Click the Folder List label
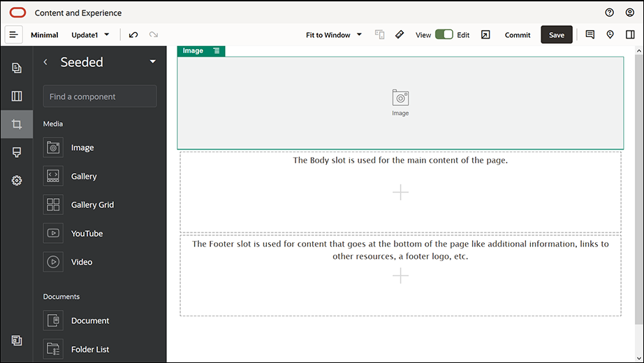Viewport: 644px width, 363px height. tap(90, 349)
